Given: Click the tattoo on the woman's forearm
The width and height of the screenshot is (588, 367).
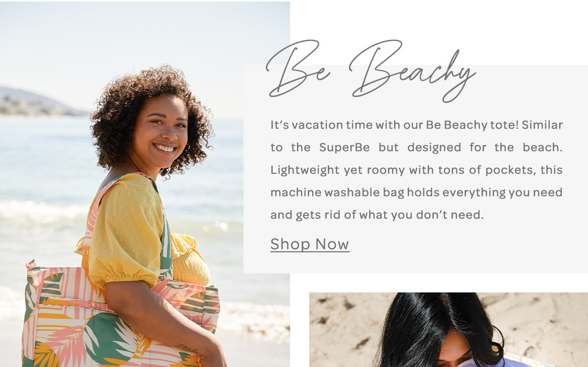Looking at the screenshot, I should coord(186,347).
